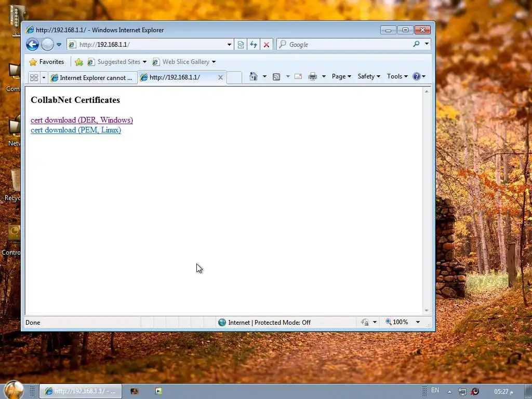Open the recent pages dropdown arrow

[x=59, y=45]
